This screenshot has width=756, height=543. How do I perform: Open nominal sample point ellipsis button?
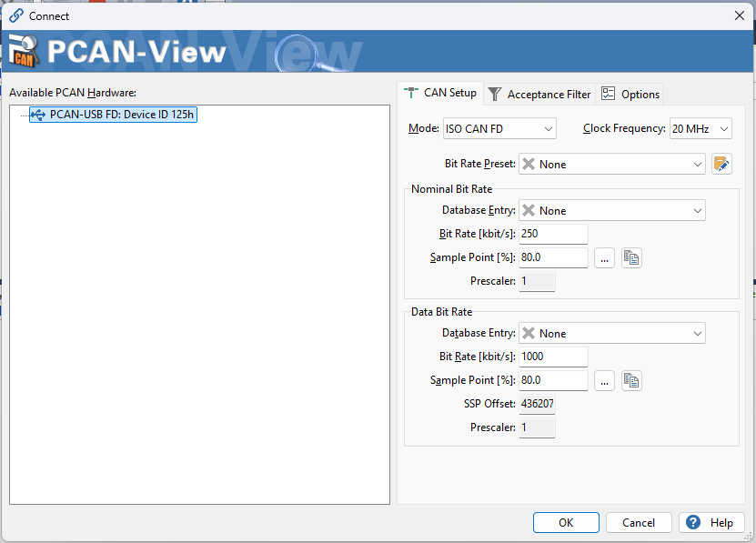coord(604,258)
